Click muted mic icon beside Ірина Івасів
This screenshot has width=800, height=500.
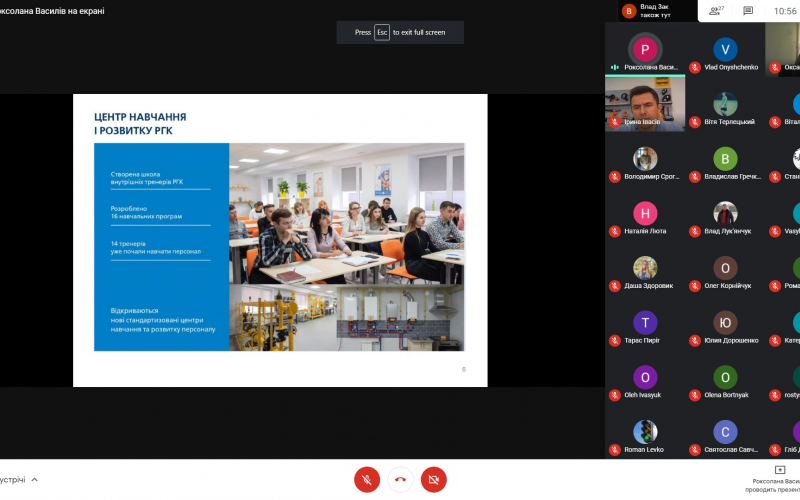(x=614, y=122)
